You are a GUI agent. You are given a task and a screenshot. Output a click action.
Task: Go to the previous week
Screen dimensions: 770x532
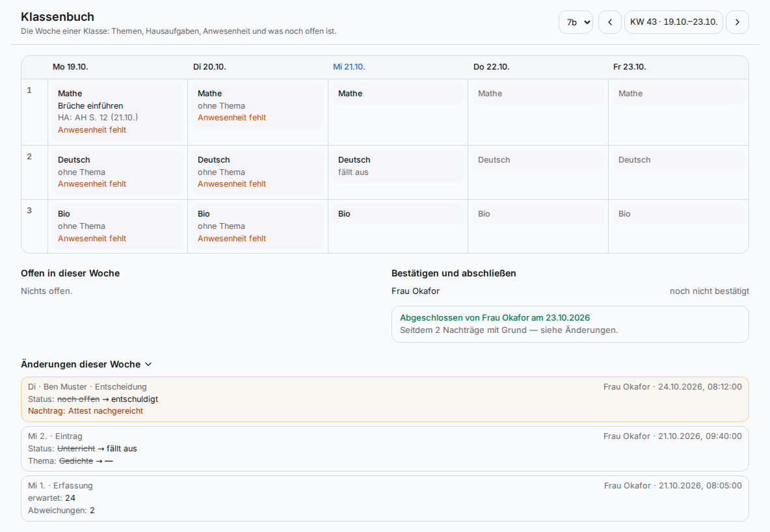(610, 22)
